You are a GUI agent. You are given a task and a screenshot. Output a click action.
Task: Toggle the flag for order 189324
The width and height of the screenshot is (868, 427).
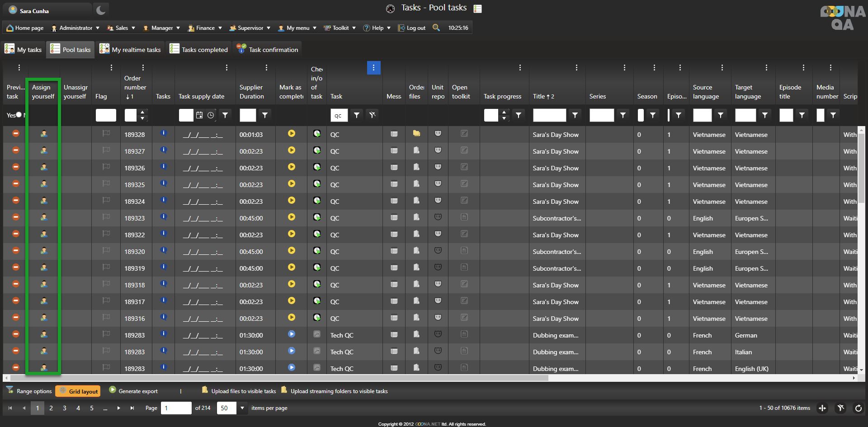(106, 201)
